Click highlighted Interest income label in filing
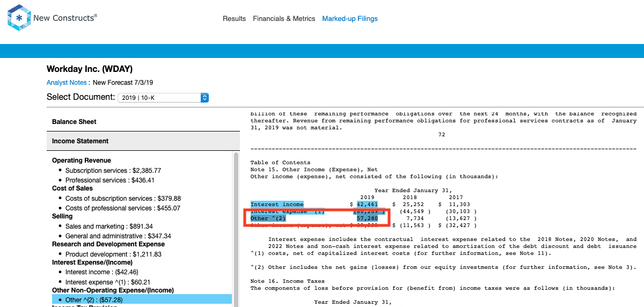The height and width of the screenshot is (307, 644). tap(277, 204)
